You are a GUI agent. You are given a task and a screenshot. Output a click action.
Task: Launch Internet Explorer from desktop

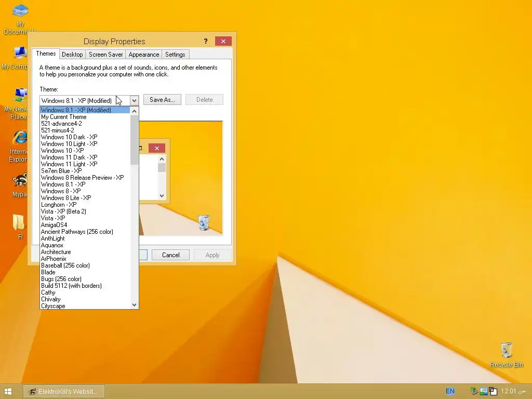(x=18, y=146)
